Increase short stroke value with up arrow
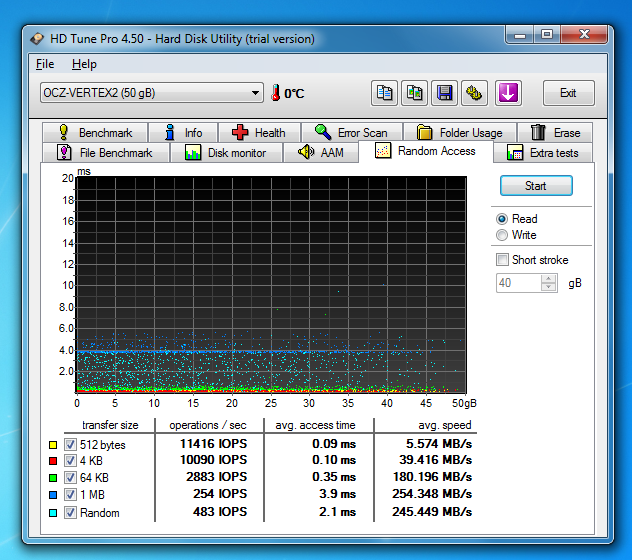 548,279
